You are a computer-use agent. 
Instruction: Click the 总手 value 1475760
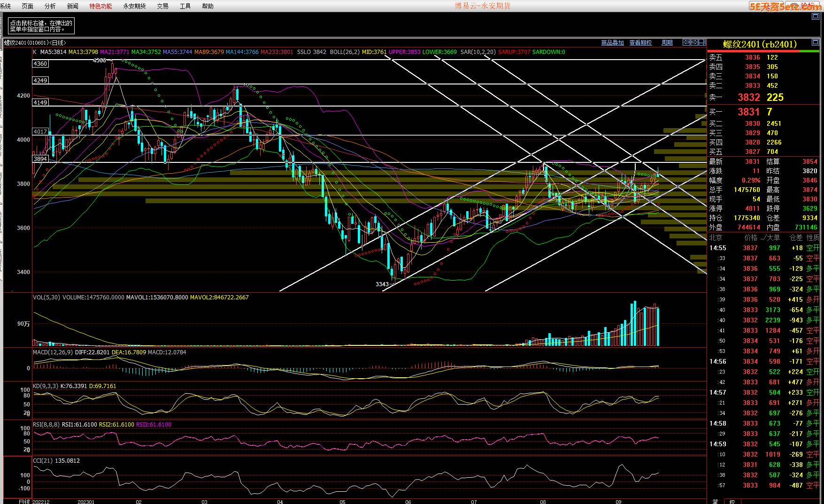click(747, 190)
